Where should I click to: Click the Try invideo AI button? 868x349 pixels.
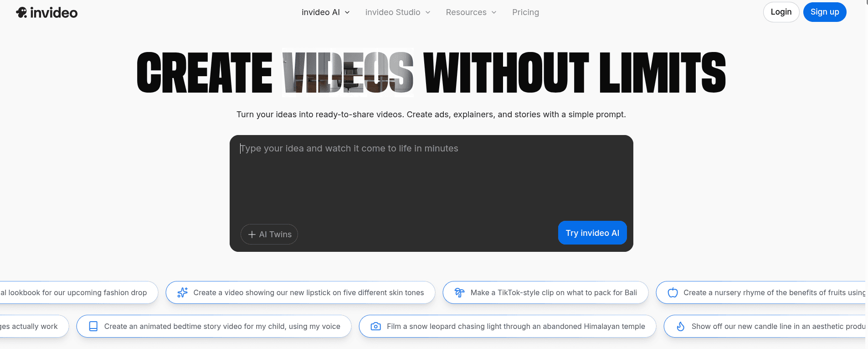592,233
